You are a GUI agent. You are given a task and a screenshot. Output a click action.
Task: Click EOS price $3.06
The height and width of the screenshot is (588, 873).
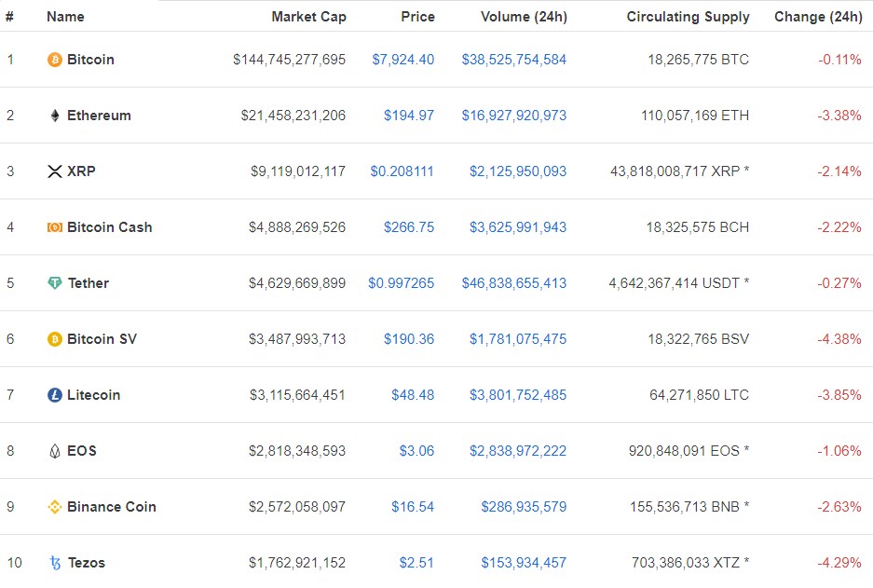tap(416, 451)
